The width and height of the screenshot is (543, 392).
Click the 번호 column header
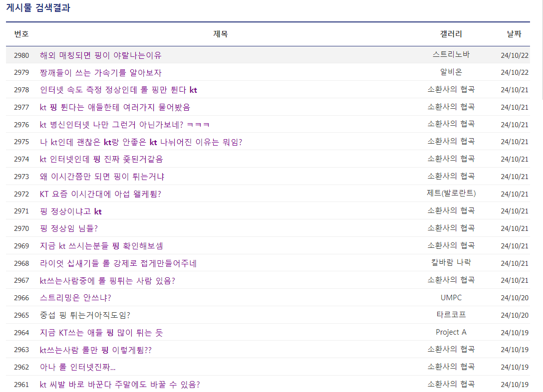(21, 34)
